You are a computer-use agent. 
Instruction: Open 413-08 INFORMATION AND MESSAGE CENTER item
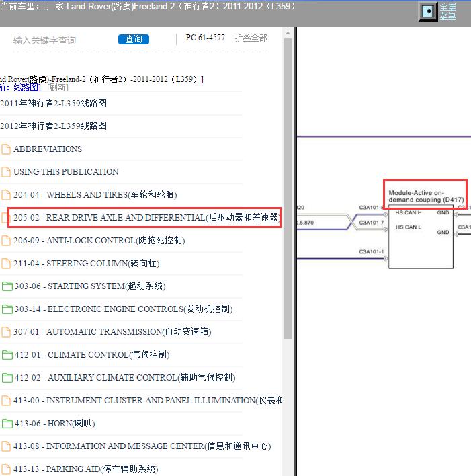click(x=142, y=446)
